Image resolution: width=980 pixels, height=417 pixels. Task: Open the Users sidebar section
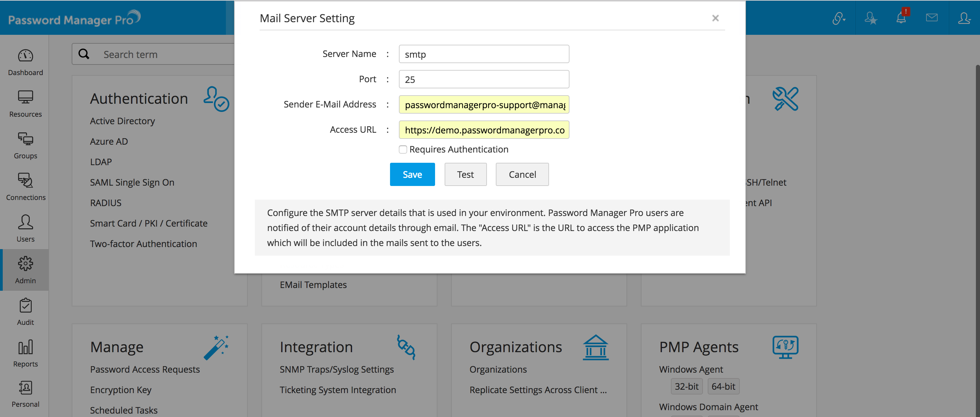[25, 228]
